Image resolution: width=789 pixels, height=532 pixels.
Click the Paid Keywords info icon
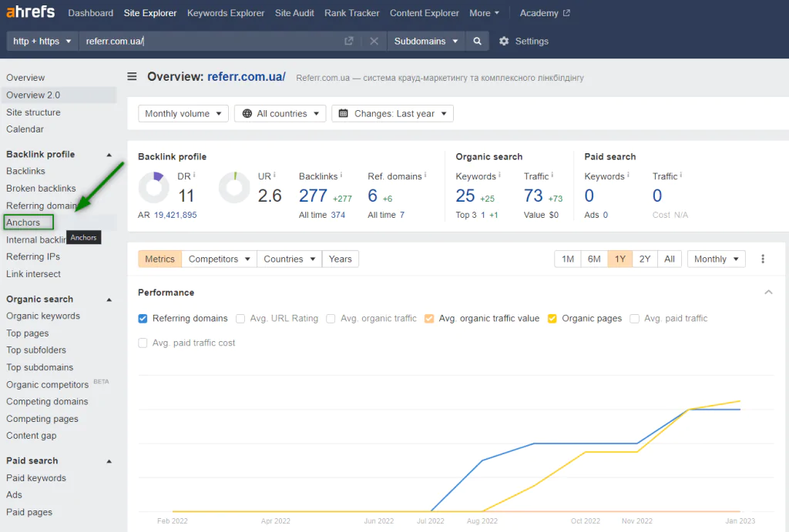(x=628, y=175)
